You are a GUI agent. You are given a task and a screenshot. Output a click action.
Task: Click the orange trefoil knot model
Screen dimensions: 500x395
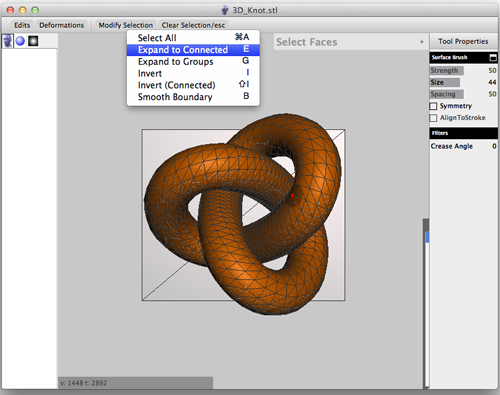click(x=243, y=213)
